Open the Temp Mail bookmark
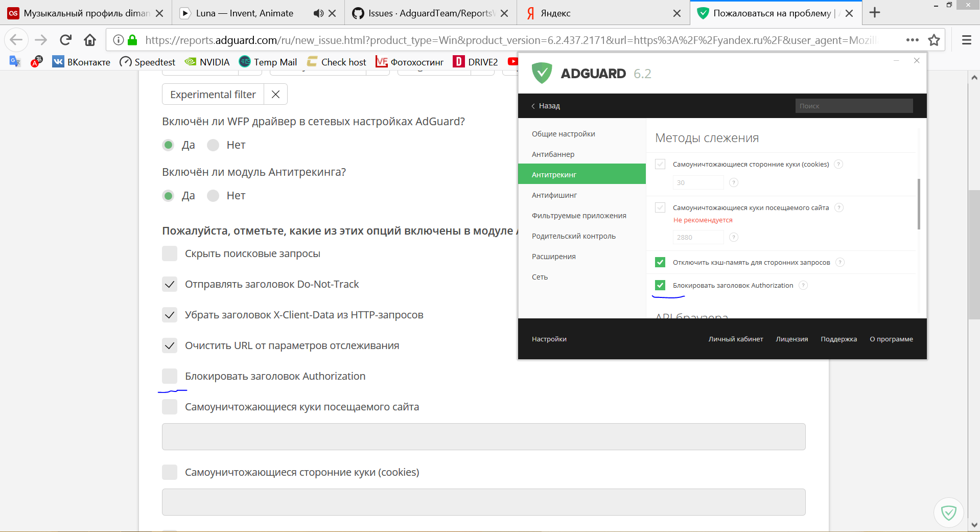980x532 pixels. pyautogui.click(x=268, y=61)
